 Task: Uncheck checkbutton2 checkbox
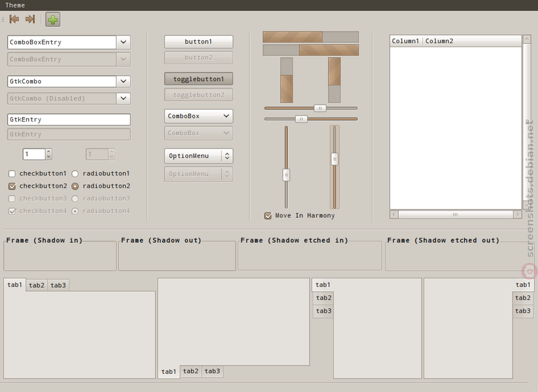[x=12, y=186]
